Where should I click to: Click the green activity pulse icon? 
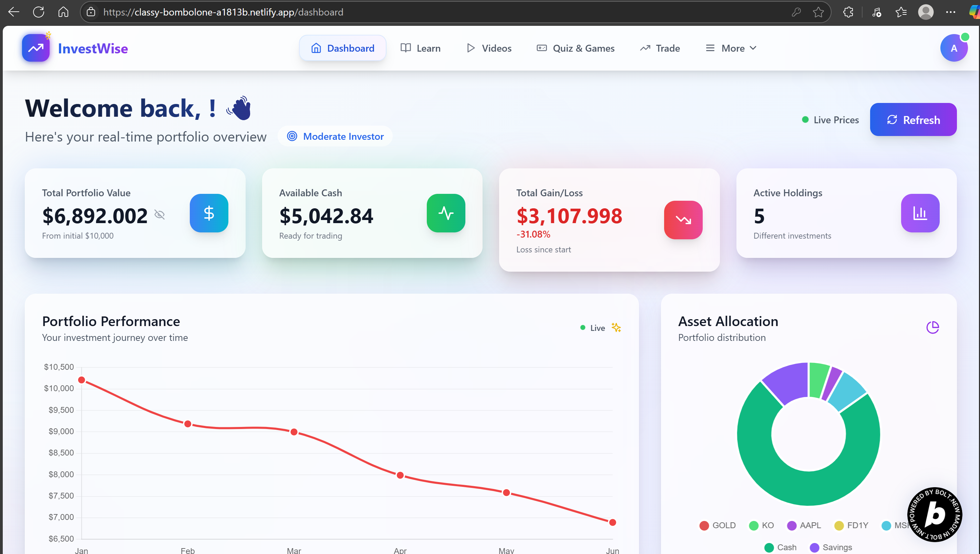[446, 213]
